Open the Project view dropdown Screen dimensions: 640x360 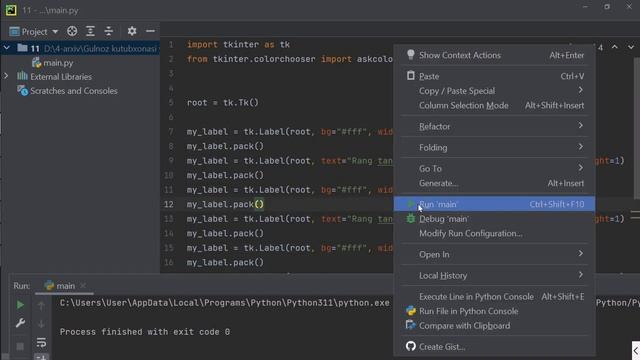point(34,31)
